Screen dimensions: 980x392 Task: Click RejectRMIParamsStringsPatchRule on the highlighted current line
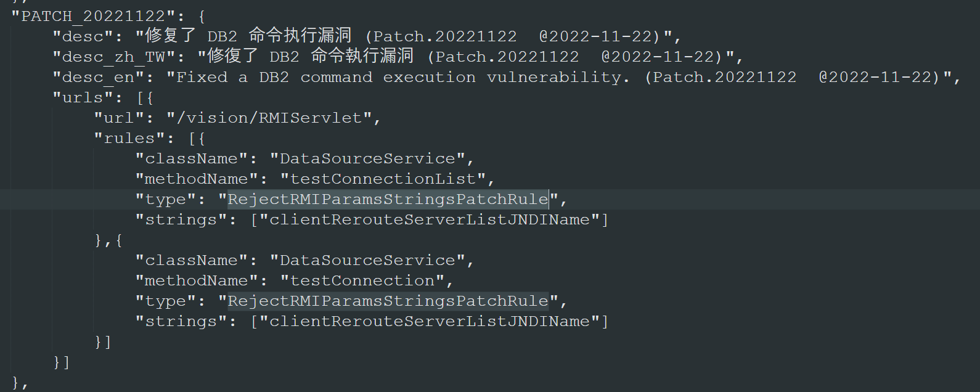click(388, 200)
